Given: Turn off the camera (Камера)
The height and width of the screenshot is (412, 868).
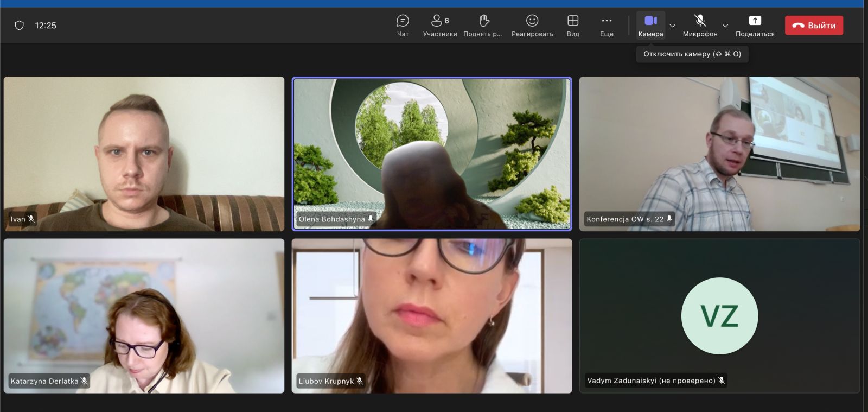Looking at the screenshot, I should click(650, 26).
